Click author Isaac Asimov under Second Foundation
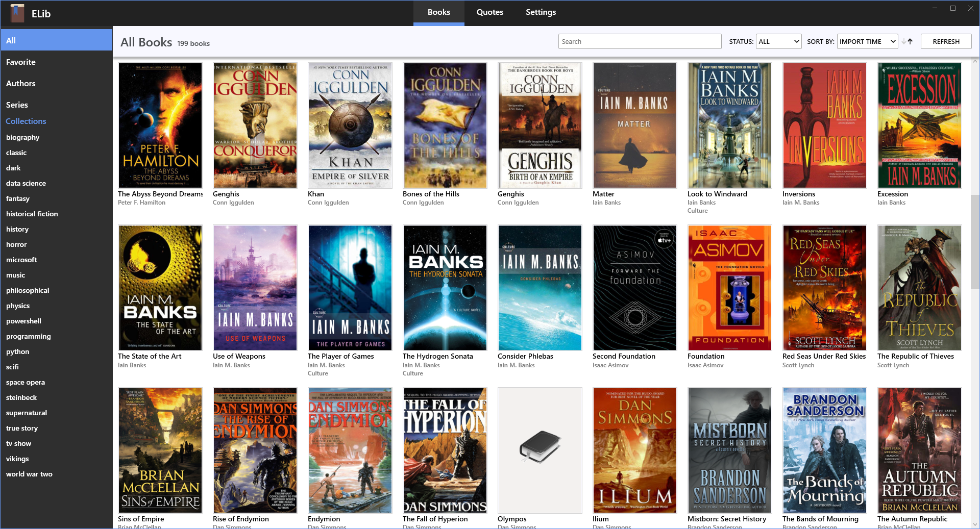 click(x=610, y=365)
